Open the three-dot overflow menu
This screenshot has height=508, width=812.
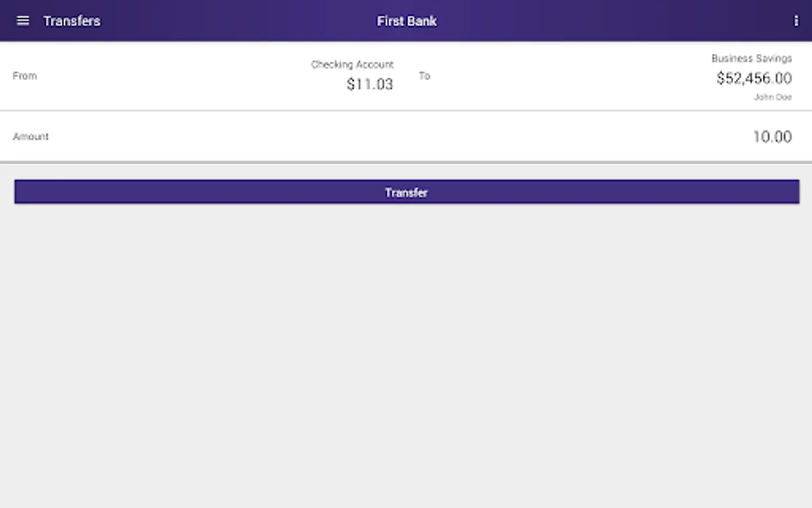(x=796, y=21)
